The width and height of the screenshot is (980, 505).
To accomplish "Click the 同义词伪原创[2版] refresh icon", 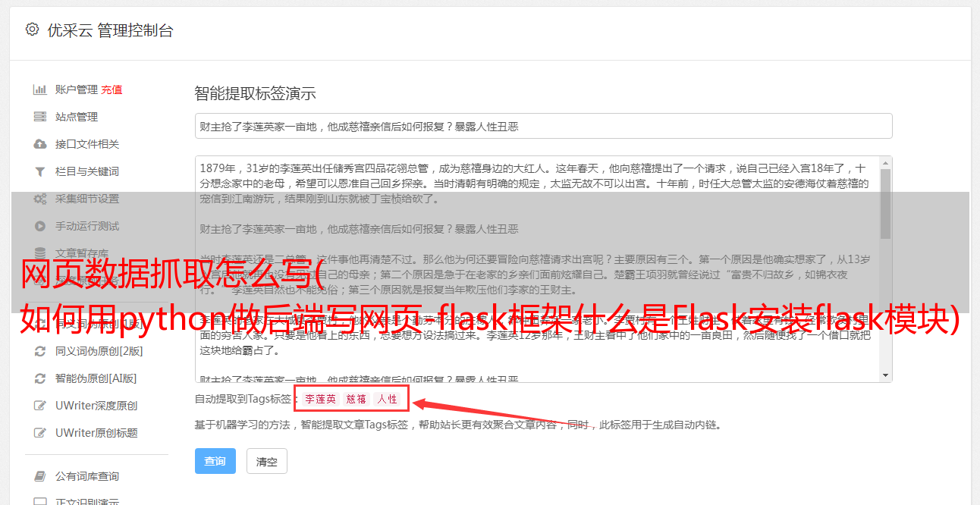I will 40,351.
